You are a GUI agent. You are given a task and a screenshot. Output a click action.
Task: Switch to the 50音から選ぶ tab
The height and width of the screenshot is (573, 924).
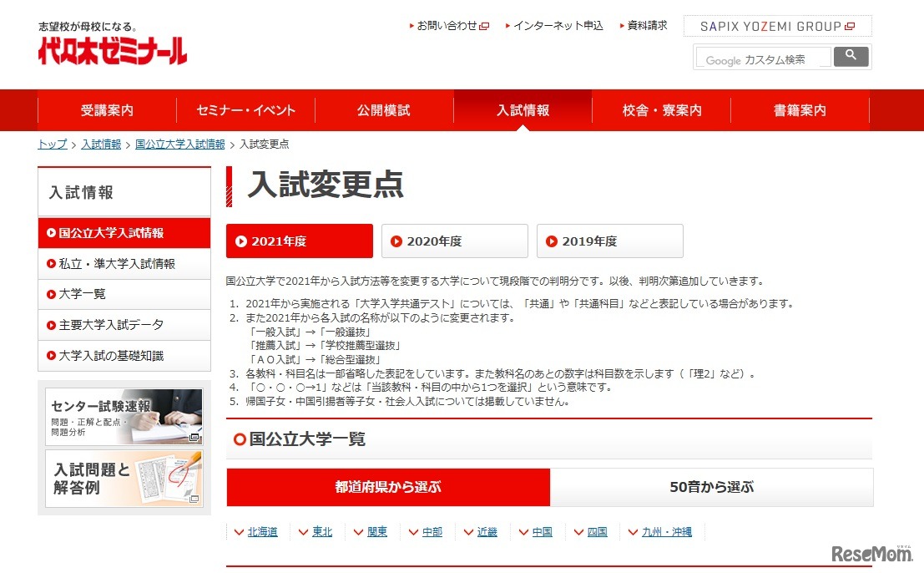(714, 487)
